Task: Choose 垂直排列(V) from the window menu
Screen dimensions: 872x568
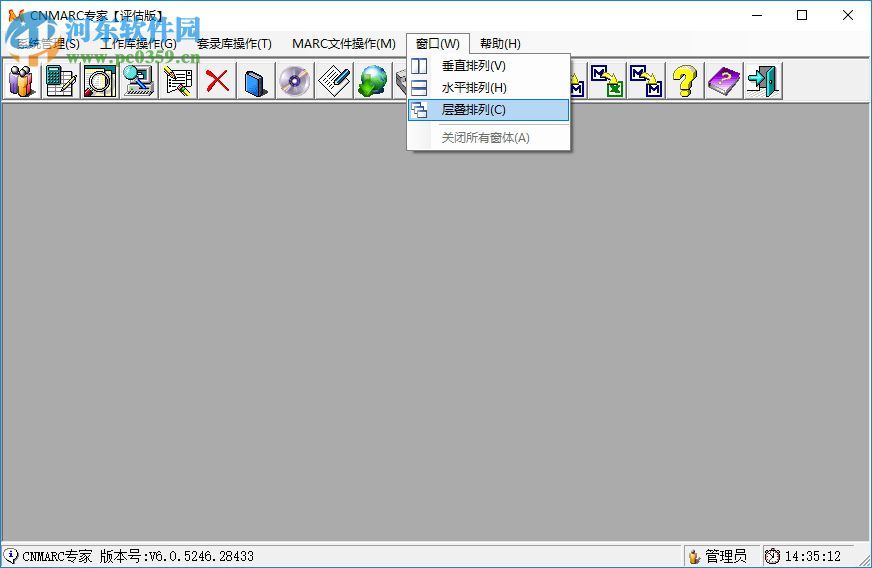Action: point(488,66)
